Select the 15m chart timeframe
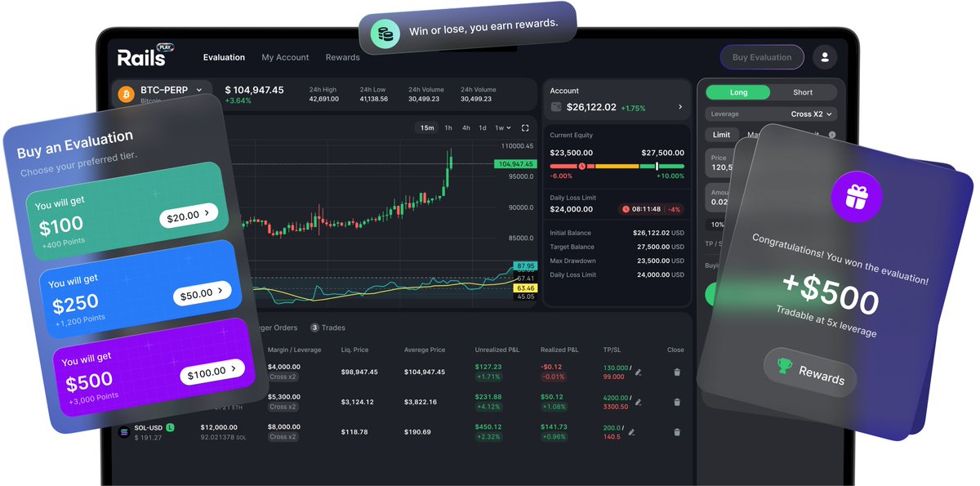The image size is (980, 486). [x=427, y=127]
